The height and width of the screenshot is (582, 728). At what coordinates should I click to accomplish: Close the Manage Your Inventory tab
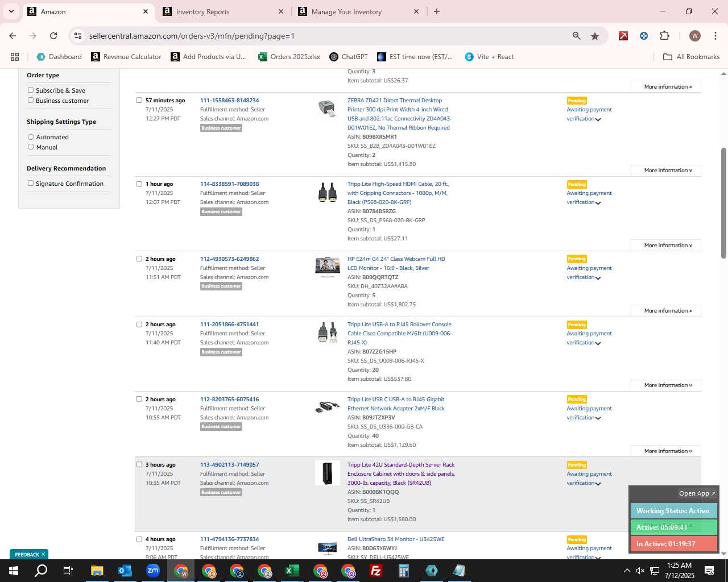(416, 11)
